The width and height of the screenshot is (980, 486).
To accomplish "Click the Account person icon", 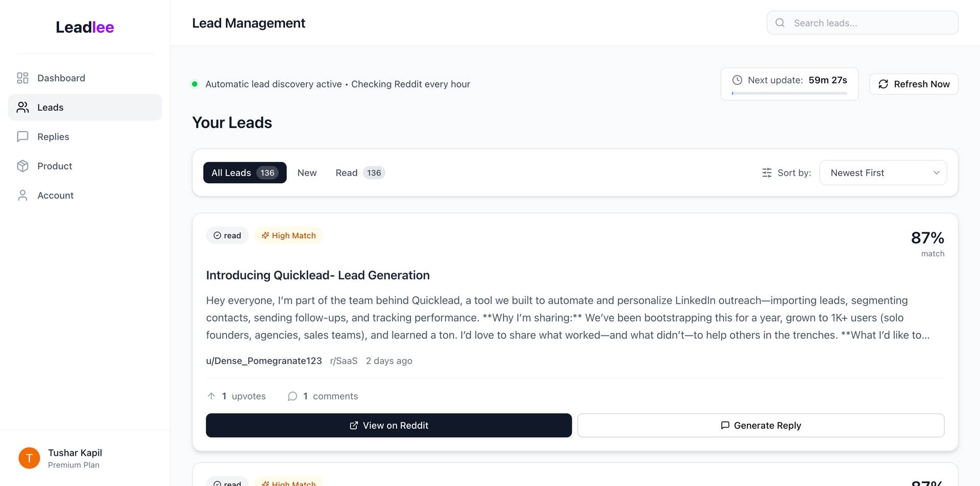I will (22, 196).
